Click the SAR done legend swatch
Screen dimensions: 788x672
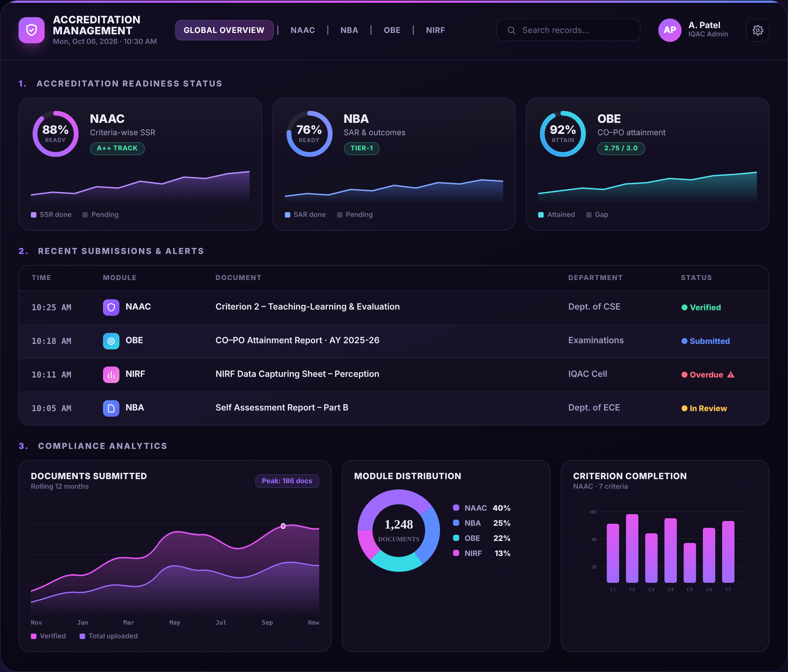(288, 215)
